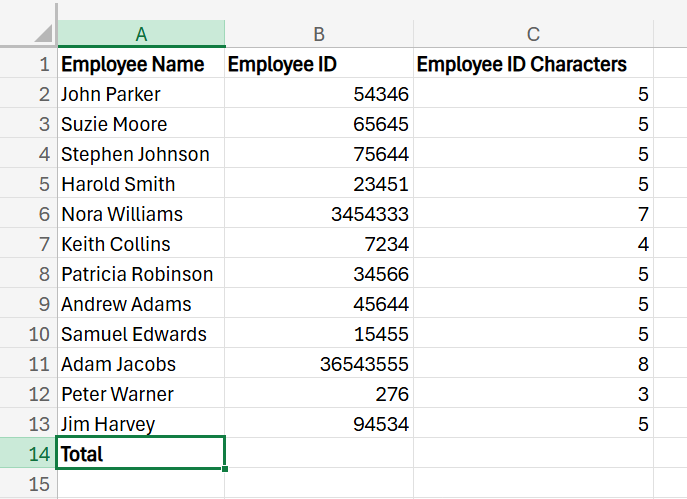Select the 'Adam Jacobs' cell
Image resolution: width=687 pixels, height=499 pixels.
click(141, 364)
